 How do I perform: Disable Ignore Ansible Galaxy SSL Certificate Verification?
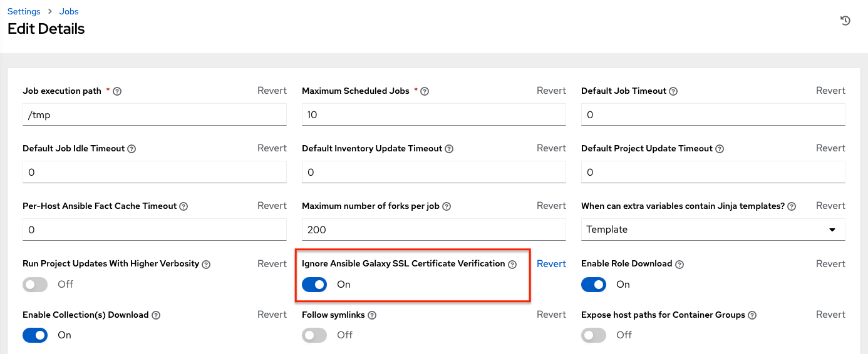point(314,285)
